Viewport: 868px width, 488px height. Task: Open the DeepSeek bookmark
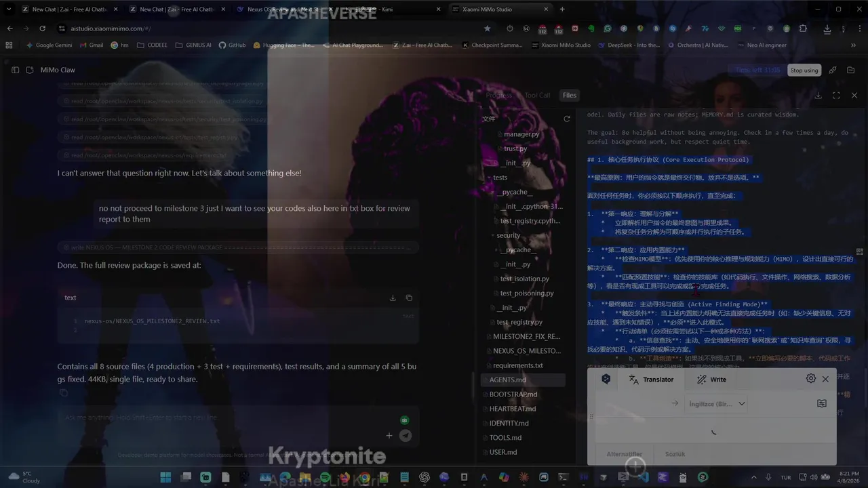[629, 45]
